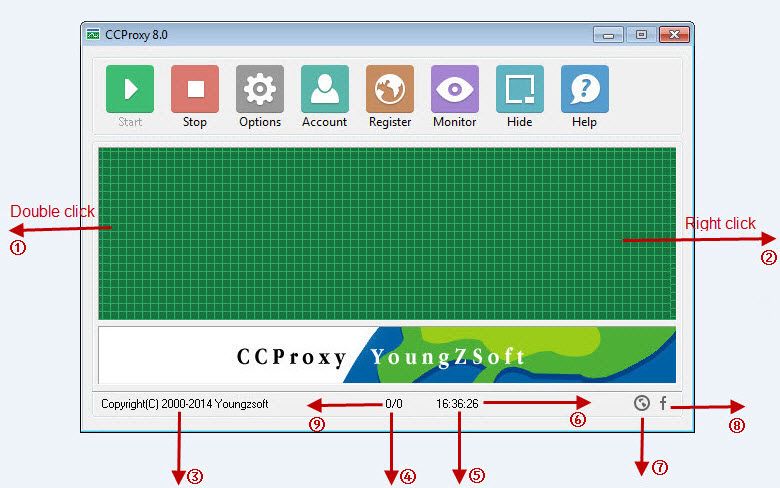This screenshot has height=488, width=780.
Task: Stop the proxy with the red Stop icon
Action: 195,89
